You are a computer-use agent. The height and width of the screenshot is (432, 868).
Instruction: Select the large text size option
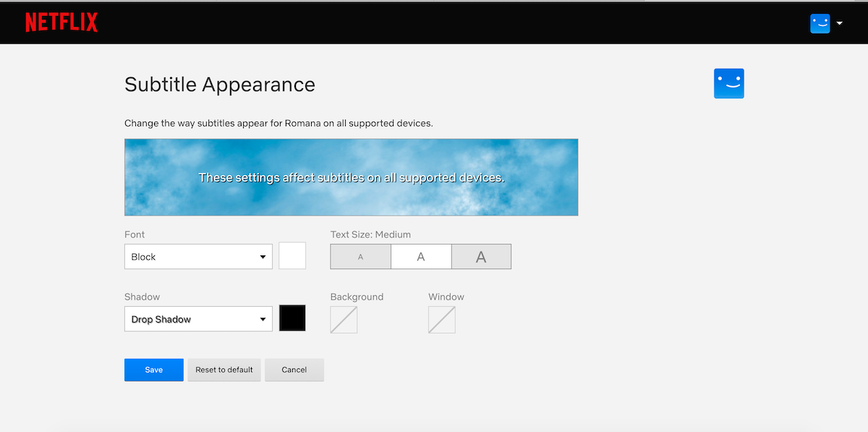coord(481,257)
